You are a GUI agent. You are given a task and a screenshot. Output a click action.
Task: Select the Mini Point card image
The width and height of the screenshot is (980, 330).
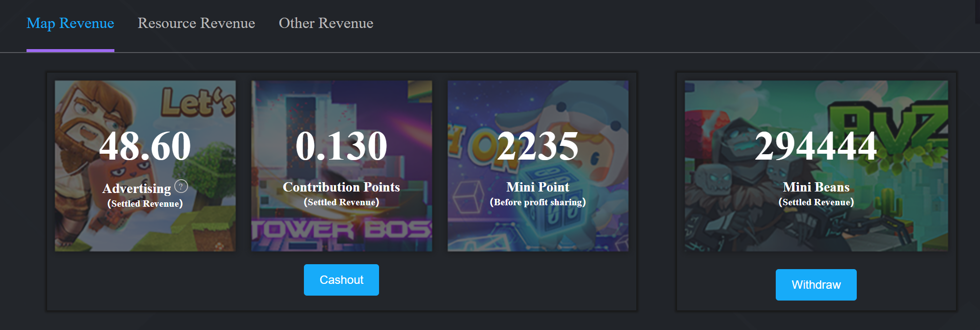(x=538, y=166)
